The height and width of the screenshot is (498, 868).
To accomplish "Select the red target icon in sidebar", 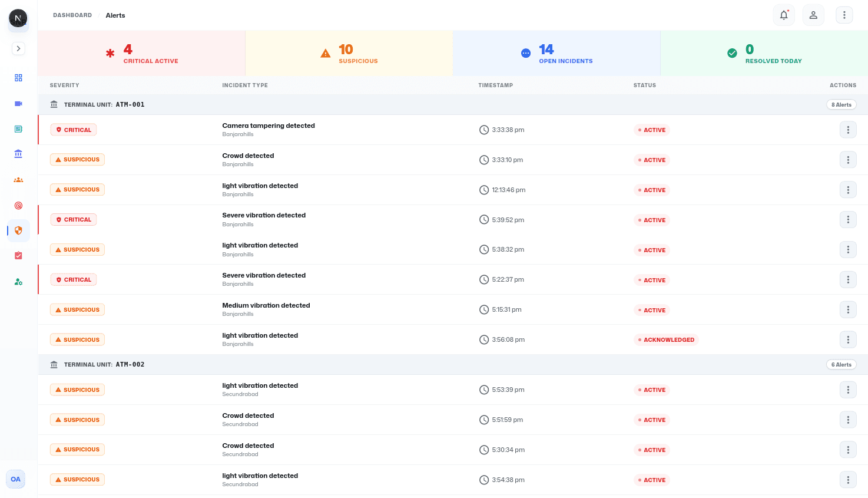I will pos(18,206).
